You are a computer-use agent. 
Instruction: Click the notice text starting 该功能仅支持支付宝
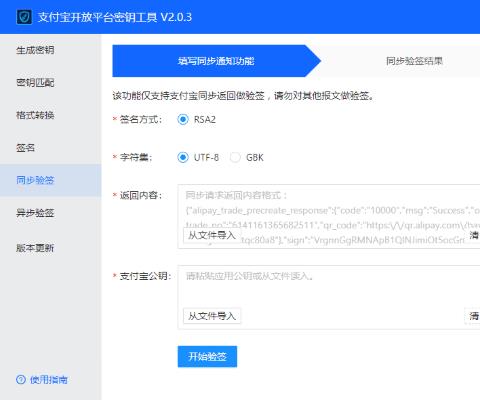(243, 96)
